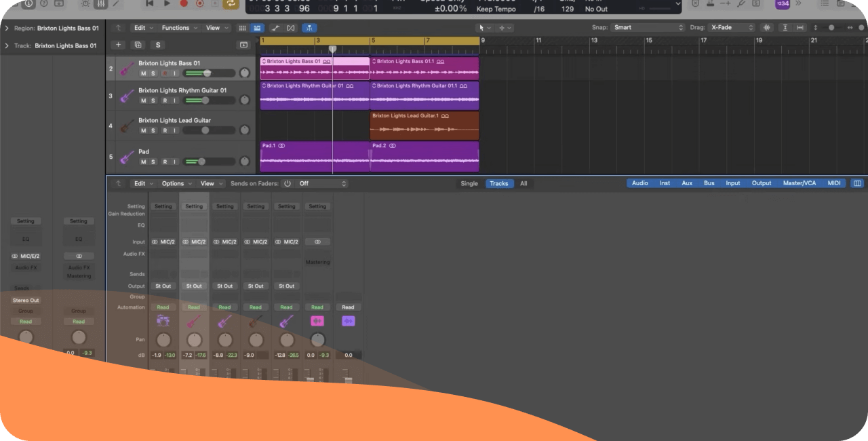868x441 pixels.
Task: Click the Aux channel filter button
Action: (x=687, y=183)
